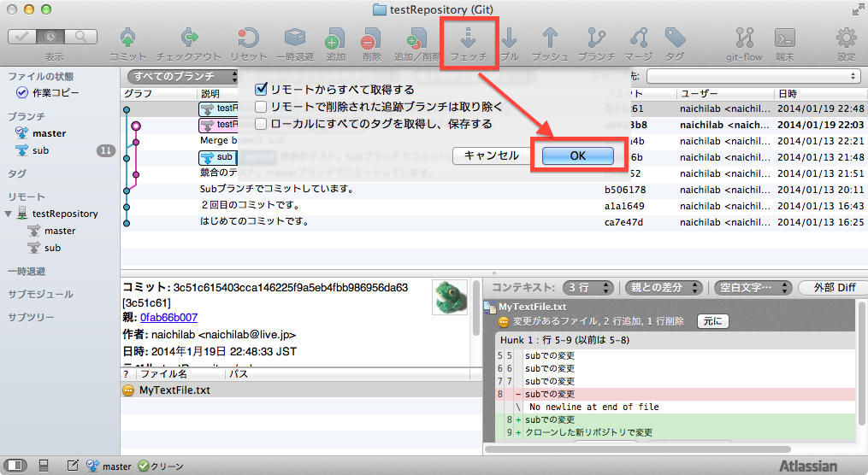Click the edit note icon in status bar
Image resolution: width=868 pixels, height=475 pixels.
(x=73, y=466)
